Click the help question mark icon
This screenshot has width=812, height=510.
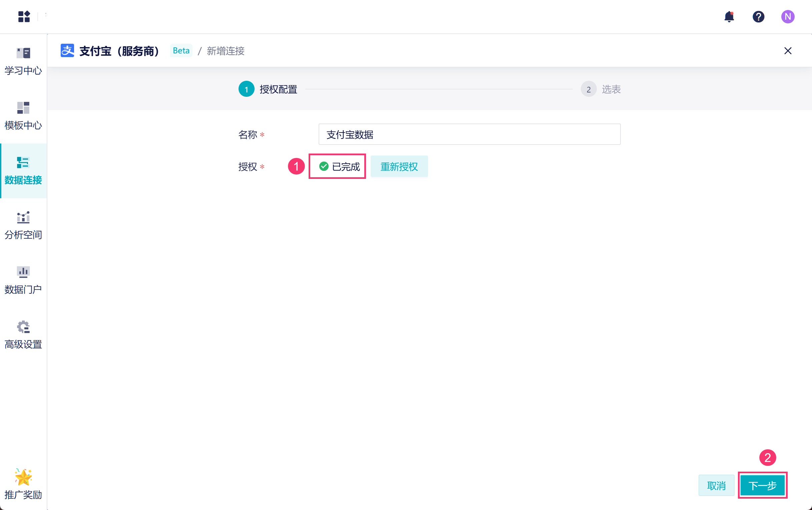coord(758,17)
